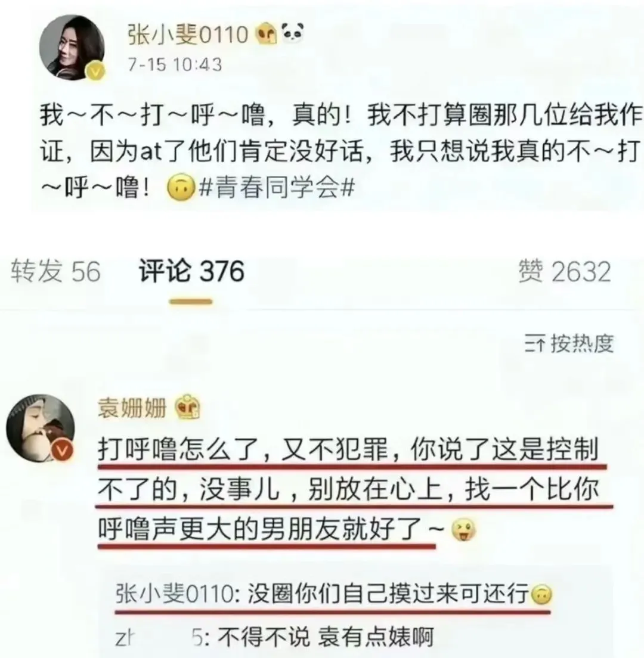Tap the orange verified V on 袁姗姗 avatar
The width and height of the screenshot is (644, 658).
pyautogui.click(x=62, y=451)
